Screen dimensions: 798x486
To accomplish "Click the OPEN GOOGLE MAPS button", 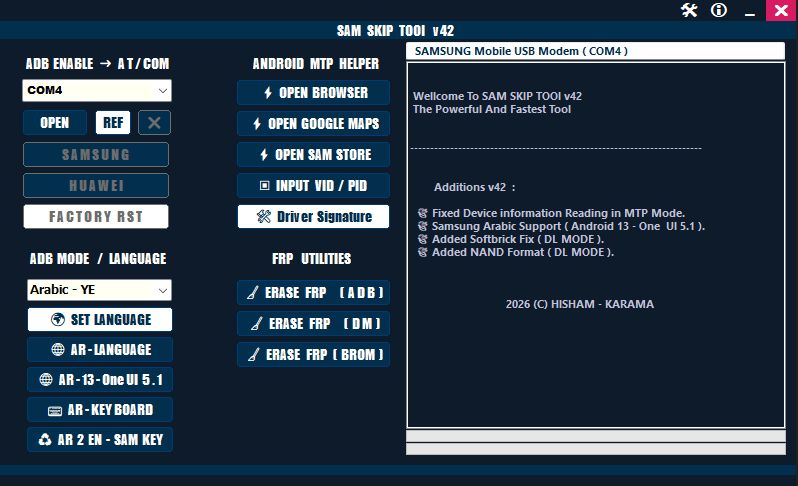I will coord(314,124).
